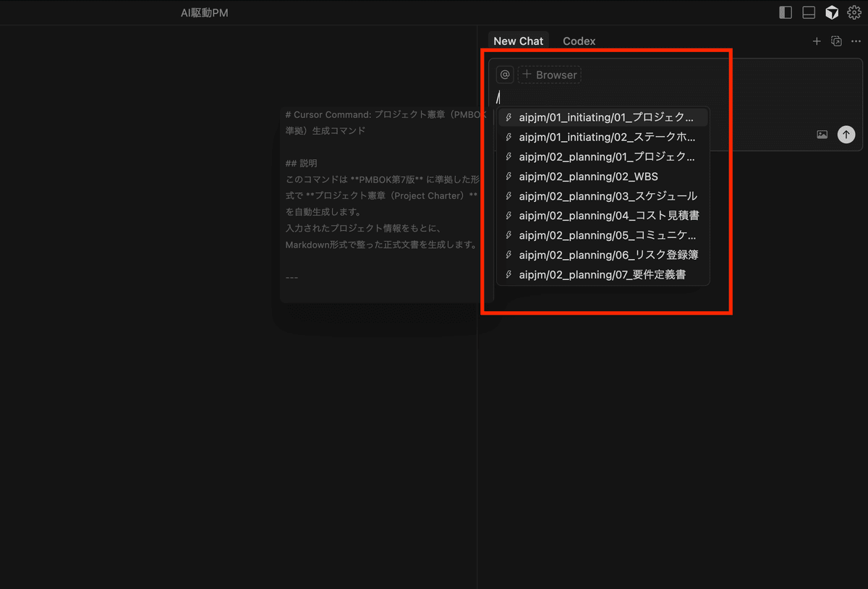
Task: Start a new chat with plus icon
Action: click(817, 41)
